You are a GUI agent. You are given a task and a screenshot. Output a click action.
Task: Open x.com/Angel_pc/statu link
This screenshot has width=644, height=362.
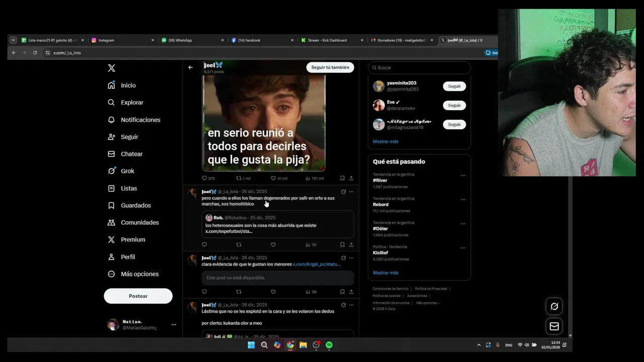coord(316,264)
